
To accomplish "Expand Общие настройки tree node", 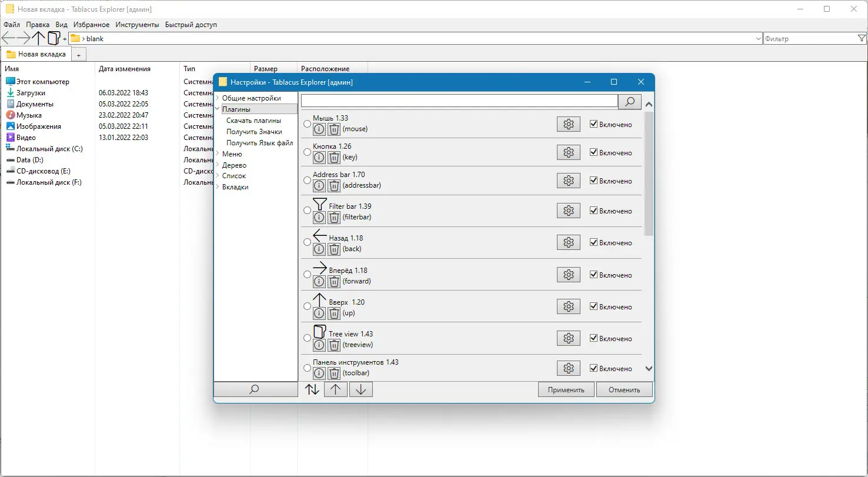I will coord(218,98).
